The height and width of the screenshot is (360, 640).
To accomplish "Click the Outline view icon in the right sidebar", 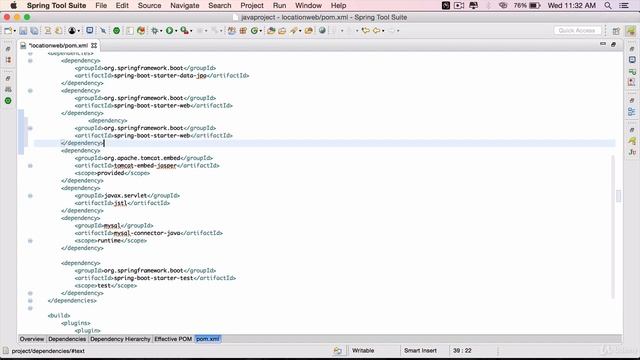I will [x=632, y=112].
